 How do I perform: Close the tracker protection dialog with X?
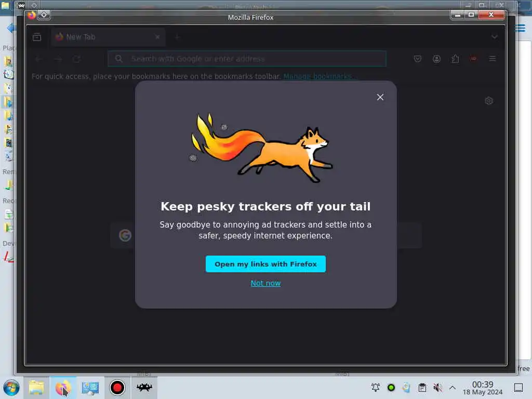pyautogui.click(x=380, y=97)
